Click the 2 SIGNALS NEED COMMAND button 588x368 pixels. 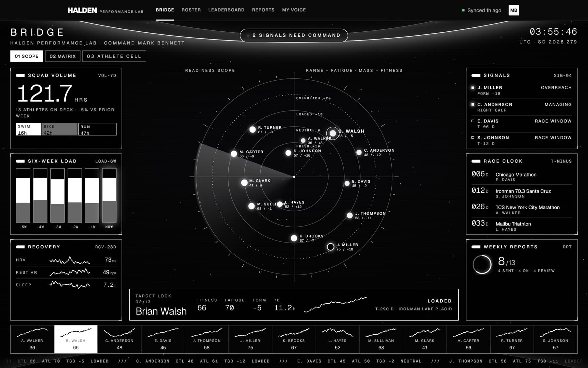[x=294, y=35]
